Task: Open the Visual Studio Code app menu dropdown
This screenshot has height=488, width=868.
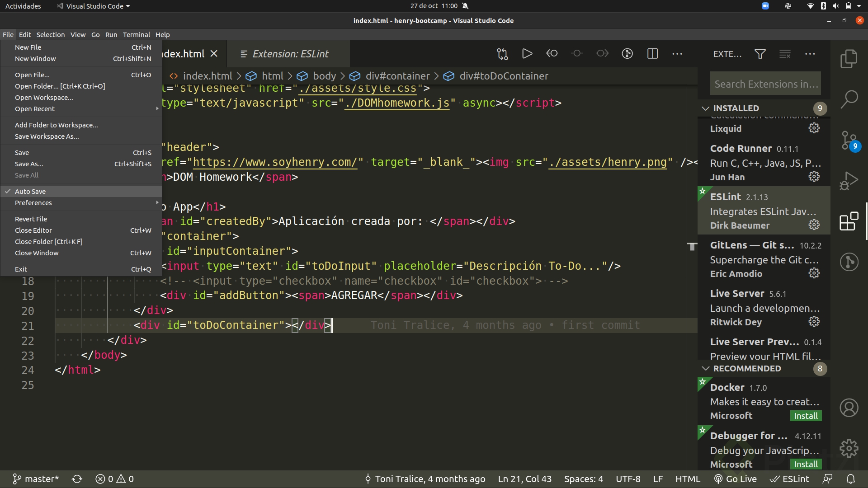Action: [93, 6]
